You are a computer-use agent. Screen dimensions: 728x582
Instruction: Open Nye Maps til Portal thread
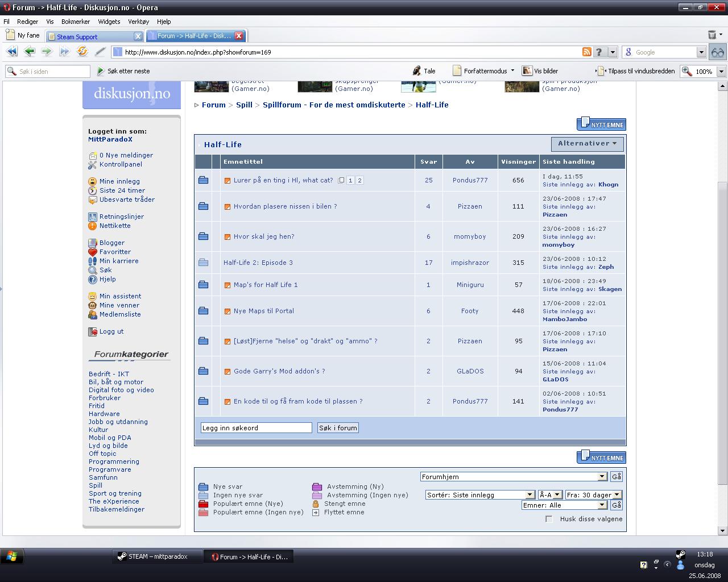[x=264, y=311]
